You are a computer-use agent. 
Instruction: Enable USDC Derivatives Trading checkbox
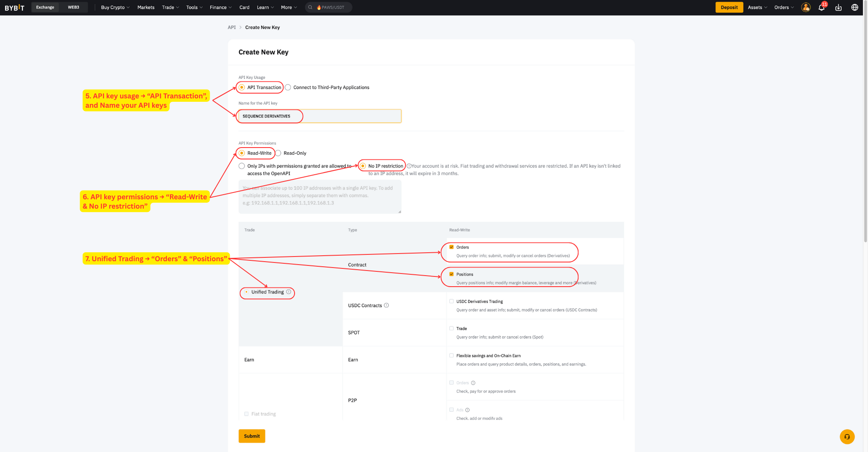[x=451, y=301]
